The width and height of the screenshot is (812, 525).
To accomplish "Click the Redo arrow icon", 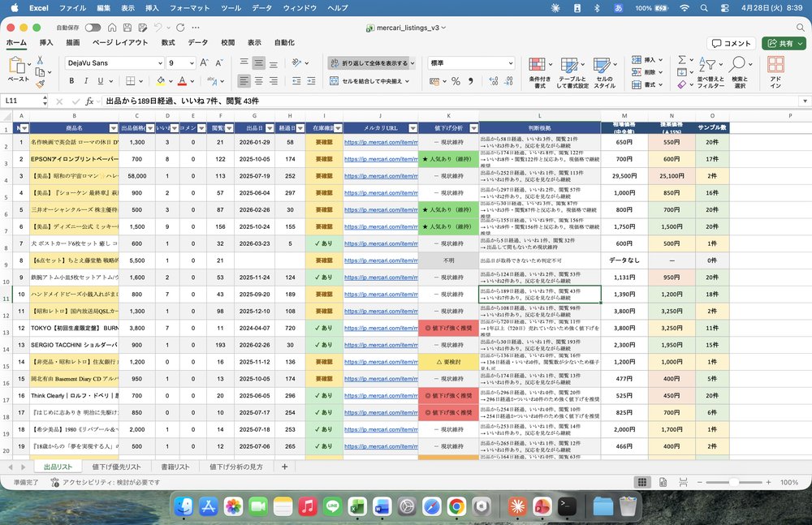I will tap(180, 28).
